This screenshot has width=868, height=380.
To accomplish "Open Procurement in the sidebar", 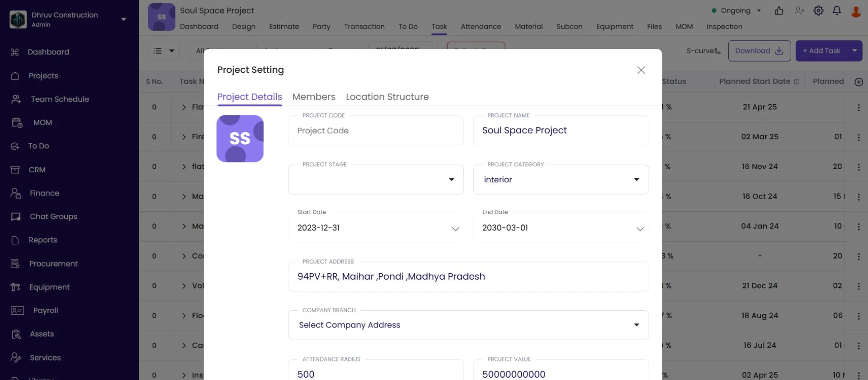I will [53, 264].
